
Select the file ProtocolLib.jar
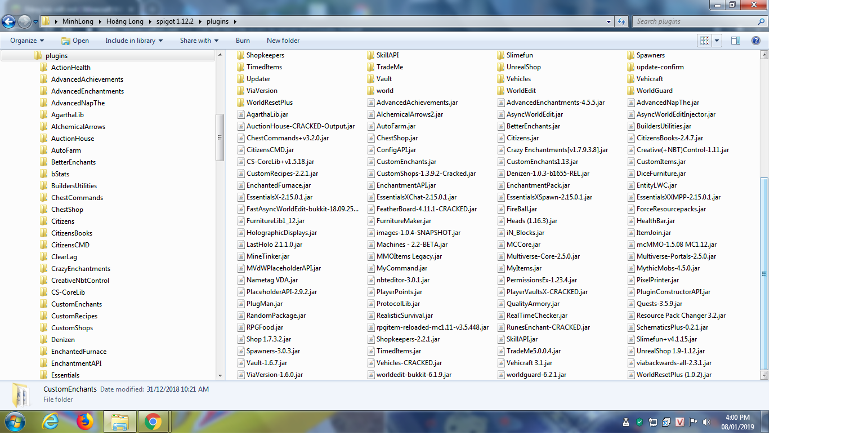398,304
